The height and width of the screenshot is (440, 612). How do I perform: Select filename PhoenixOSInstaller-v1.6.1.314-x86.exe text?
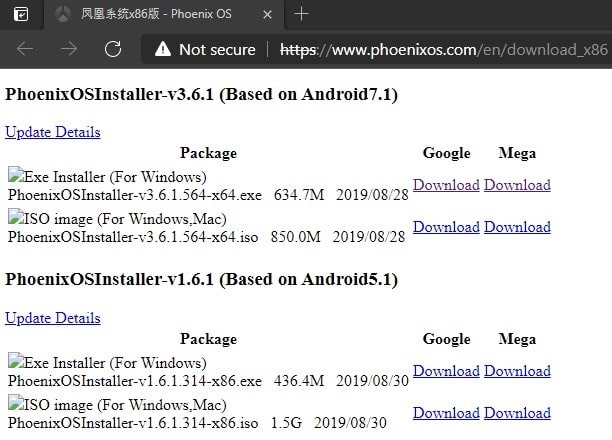(x=135, y=381)
